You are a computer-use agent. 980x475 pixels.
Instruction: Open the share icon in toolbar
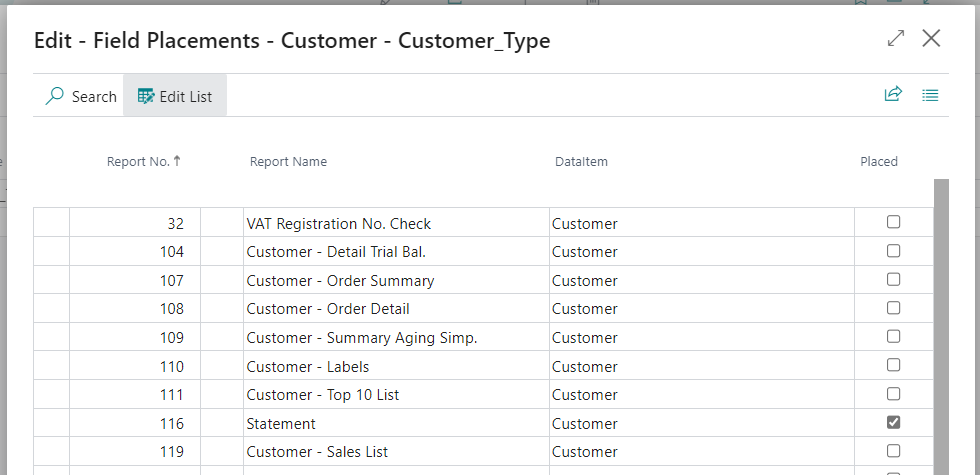(893, 94)
